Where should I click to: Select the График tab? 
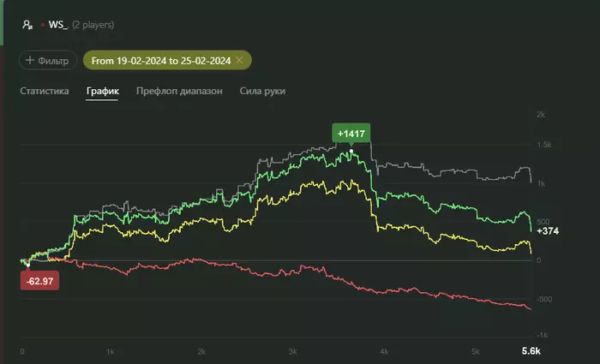pos(102,91)
